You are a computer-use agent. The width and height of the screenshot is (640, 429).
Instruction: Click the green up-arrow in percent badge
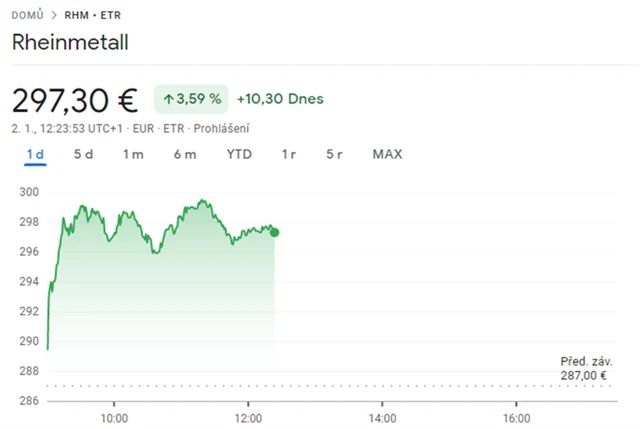(167, 99)
